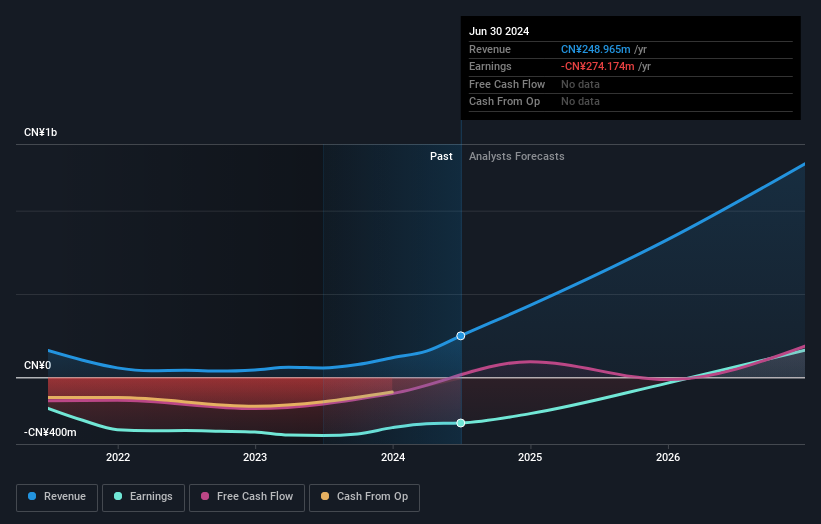Image resolution: width=821 pixels, height=524 pixels.
Task: Click the tooltip Free Cash Flow row label
Action: click(507, 84)
